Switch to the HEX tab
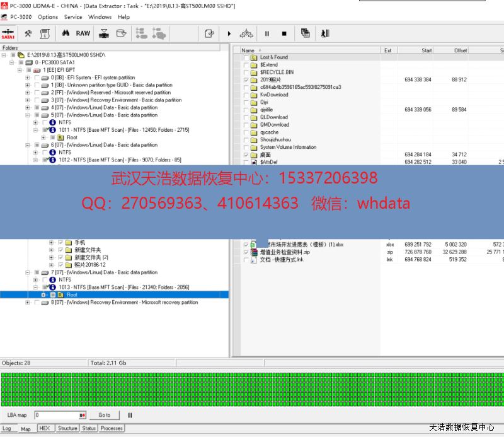The height and width of the screenshot is (437, 504). pos(45,428)
